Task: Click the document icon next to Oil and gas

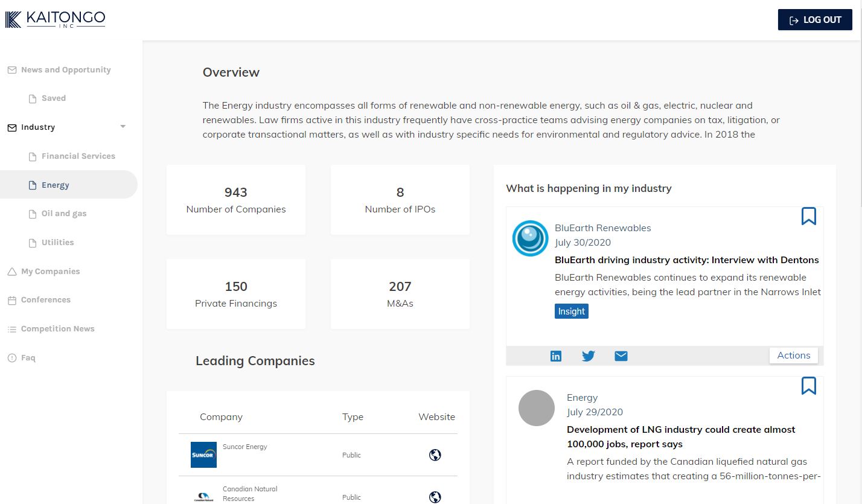Action: pos(33,214)
